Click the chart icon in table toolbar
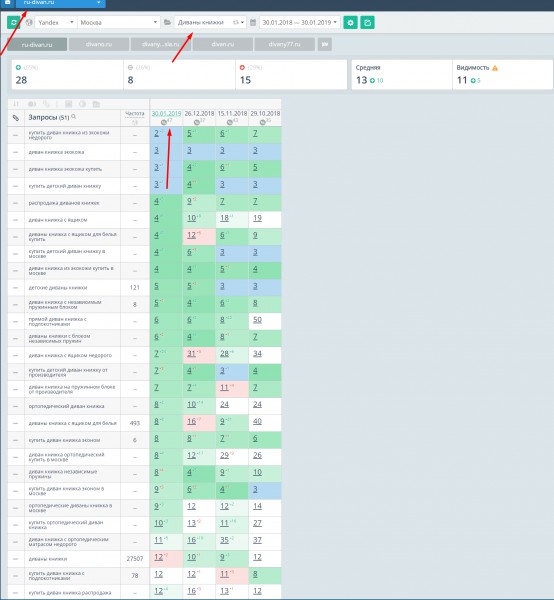The image size is (554, 600). [68, 104]
